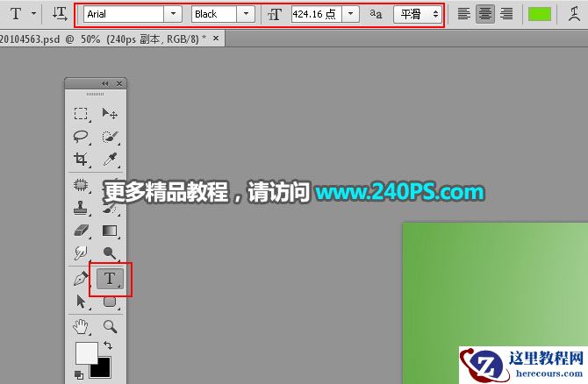Open the Black font style dropdown
The height and width of the screenshot is (384, 588).
[x=246, y=14]
